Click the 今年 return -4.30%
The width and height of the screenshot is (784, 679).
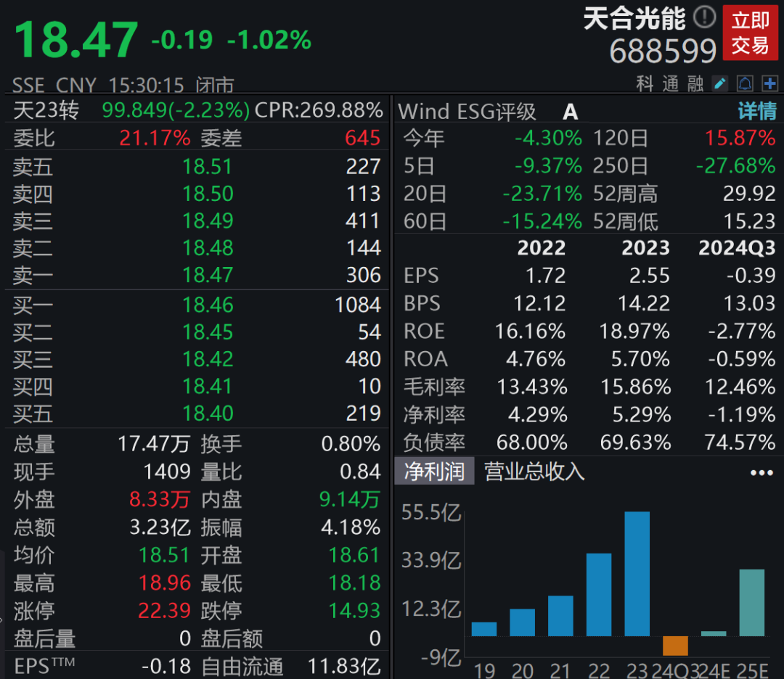click(x=549, y=138)
